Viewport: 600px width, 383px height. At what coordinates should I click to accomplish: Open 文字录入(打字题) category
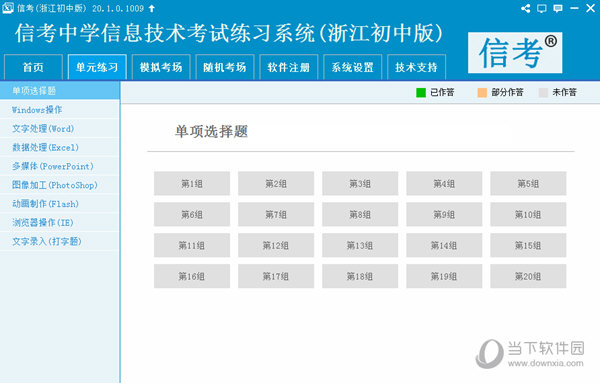pos(60,241)
